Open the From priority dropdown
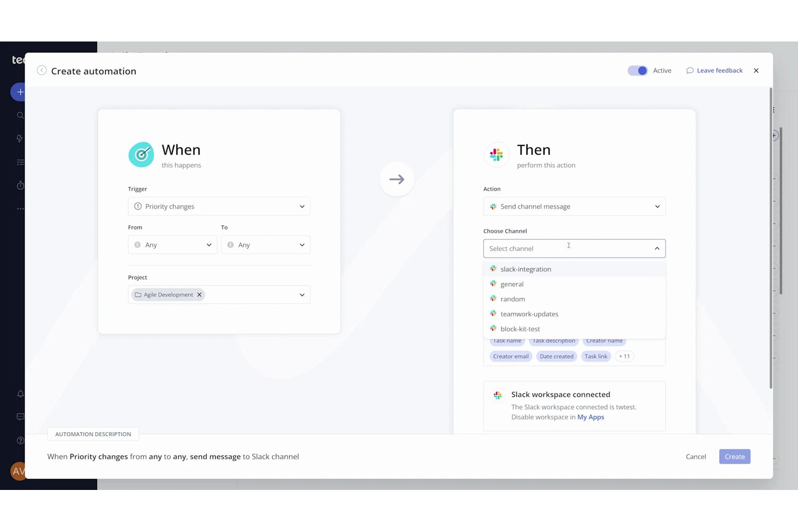The width and height of the screenshot is (798, 532). point(173,245)
